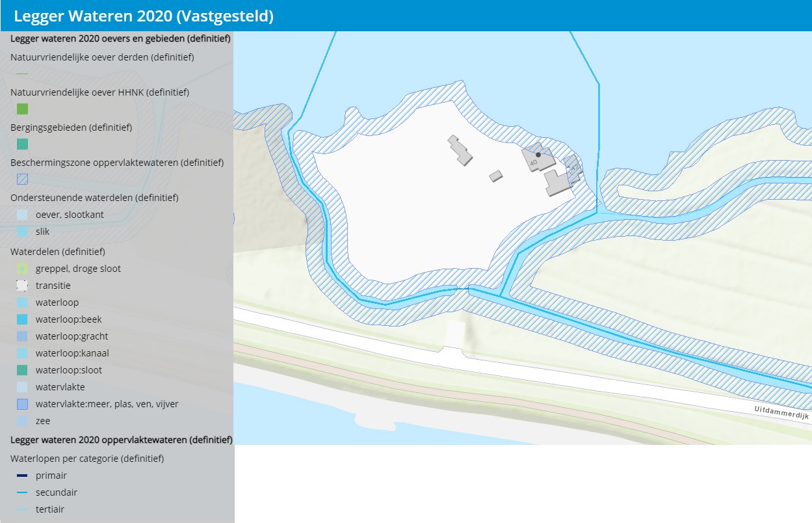Click the plain 'waterloop' legend swatch
The width and height of the screenshot is (812, 523).
(x=22, y=302)
